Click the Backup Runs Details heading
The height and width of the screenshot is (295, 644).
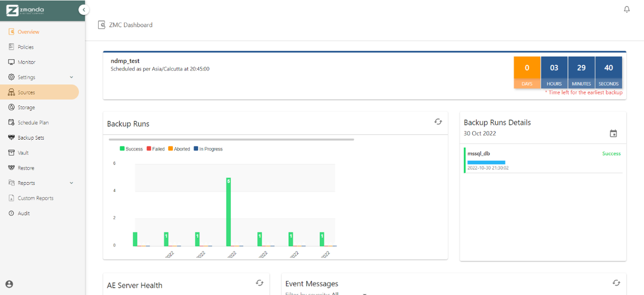click(x=497, y=122)
